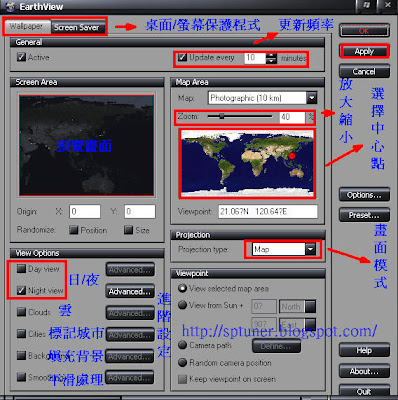Click the Apply button
The image size is (398, 400).
[x=364, y=51]
